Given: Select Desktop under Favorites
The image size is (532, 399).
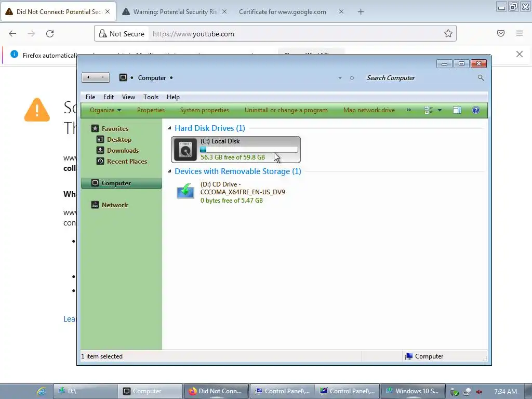Looking at the screenshot, I should [x=119, y=139].
